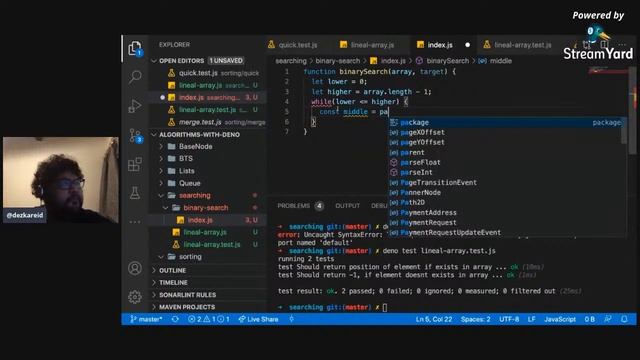The image size is (640, 360).
Task: Select 'Path2D' suggestion
Action: [504, 202]
